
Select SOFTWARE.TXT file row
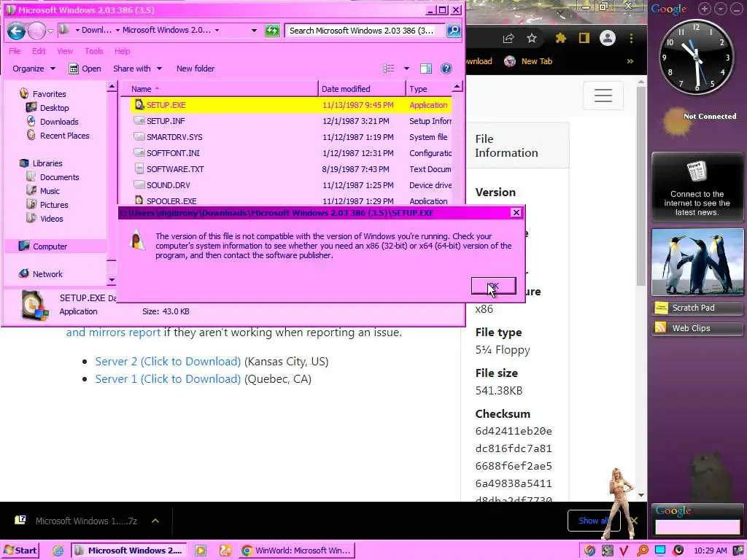coord(290,169)
